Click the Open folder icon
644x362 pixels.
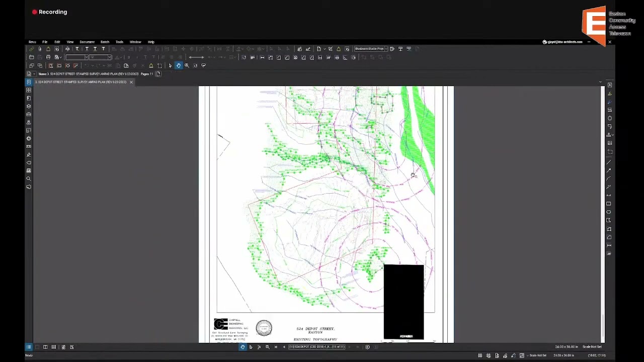tap(32, 57)
